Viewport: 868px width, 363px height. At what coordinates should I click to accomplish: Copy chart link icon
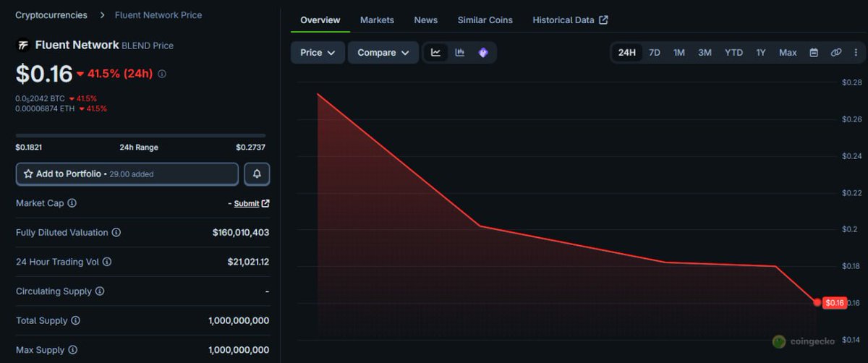[836, 53]
